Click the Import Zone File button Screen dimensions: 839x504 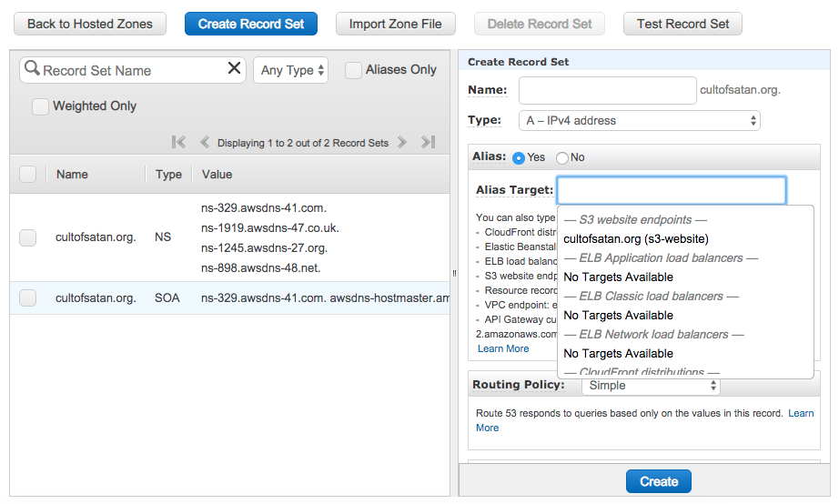tap(395, 24)
